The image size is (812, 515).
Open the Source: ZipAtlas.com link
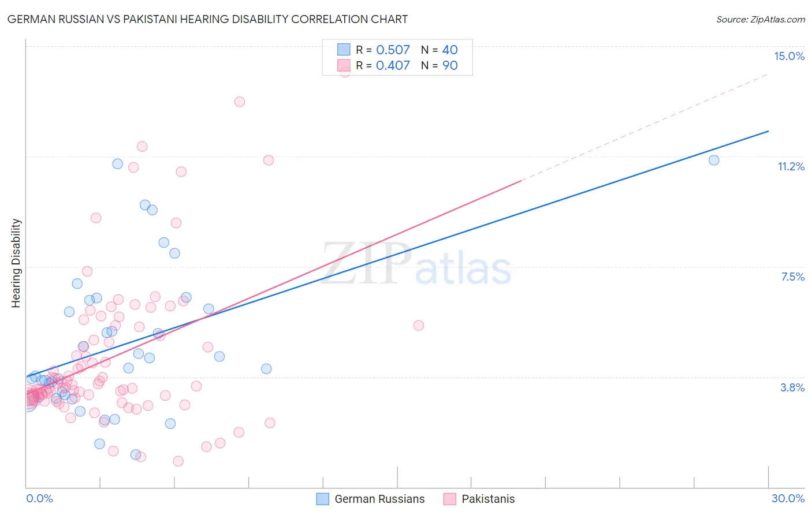click(761, 20)
